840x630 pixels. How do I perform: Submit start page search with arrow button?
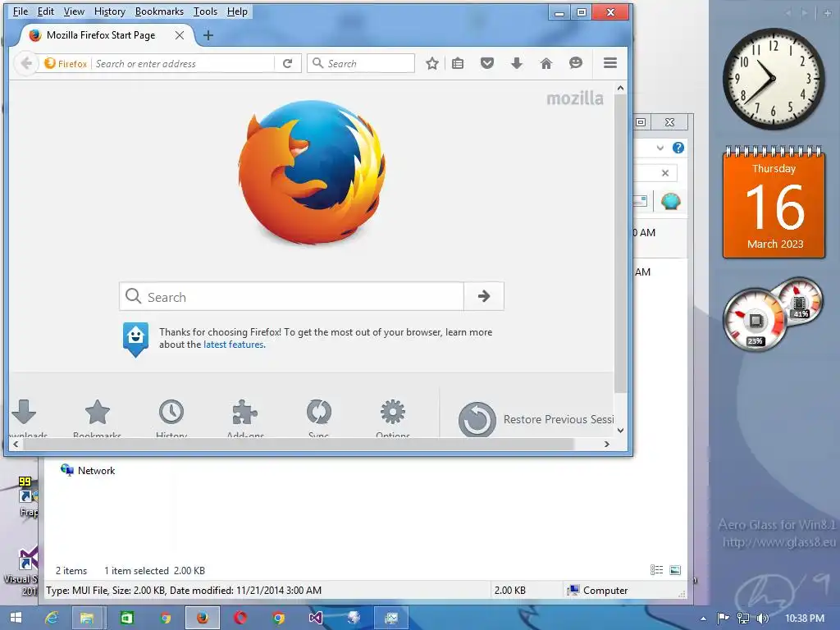click(484, 296)
